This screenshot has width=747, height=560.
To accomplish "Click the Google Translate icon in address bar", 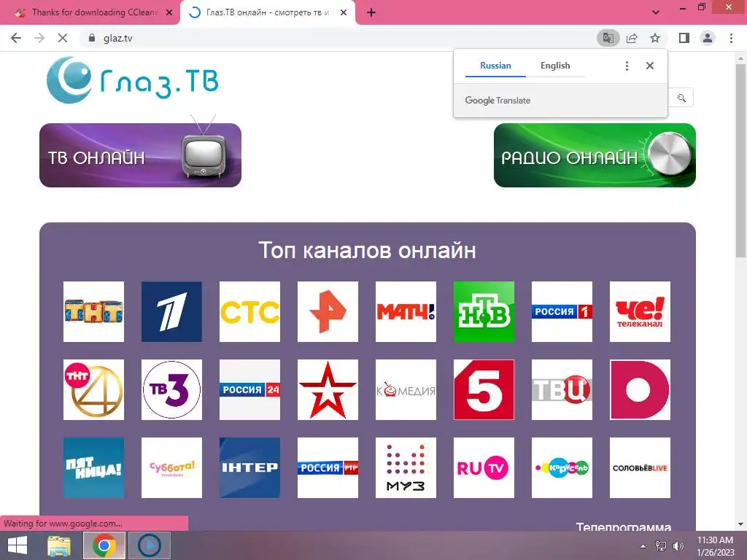I will [608, 38].
